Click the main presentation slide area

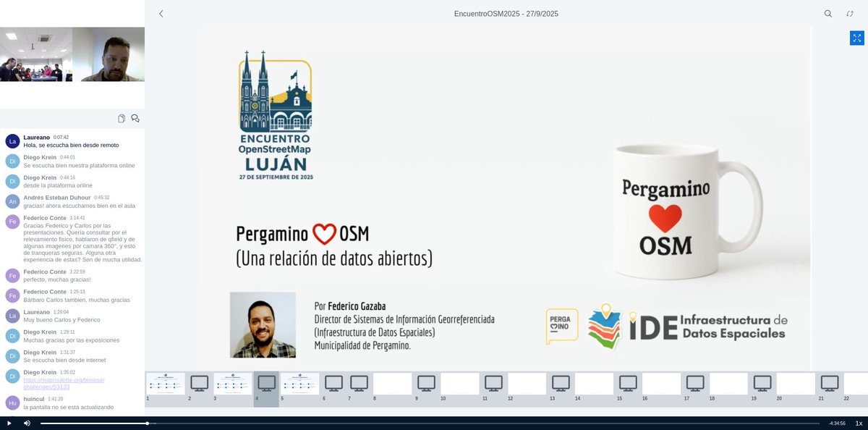(x=506, y=198)
